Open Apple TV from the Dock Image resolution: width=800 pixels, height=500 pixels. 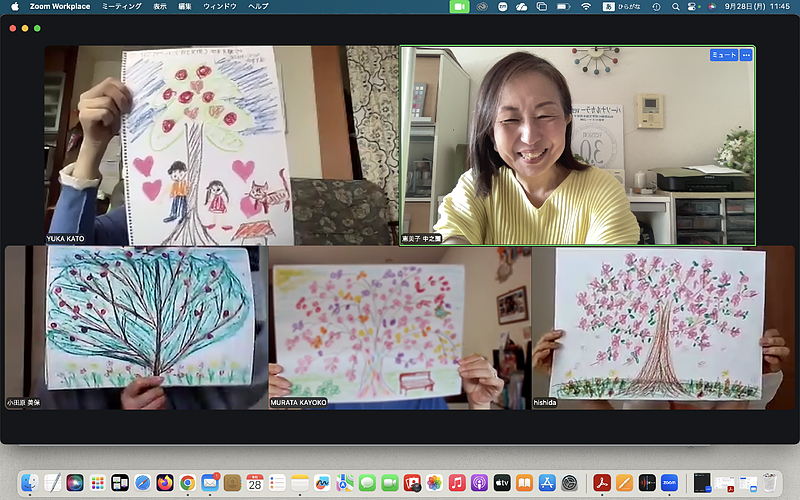[502, 482]
